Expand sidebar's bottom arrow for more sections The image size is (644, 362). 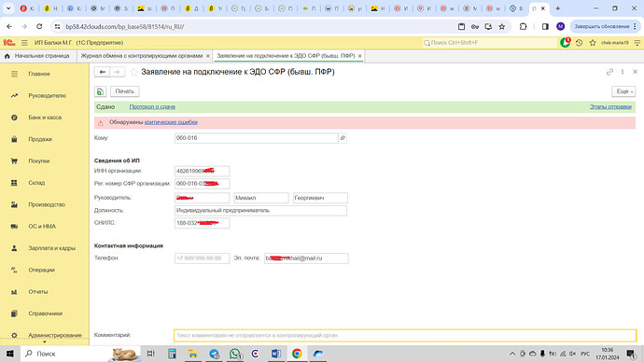coord(45,341)
